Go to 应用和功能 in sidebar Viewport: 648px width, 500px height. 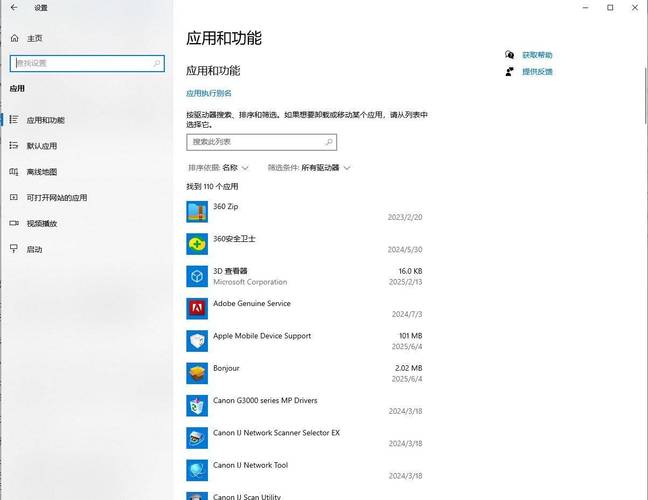tap(45, 120)
